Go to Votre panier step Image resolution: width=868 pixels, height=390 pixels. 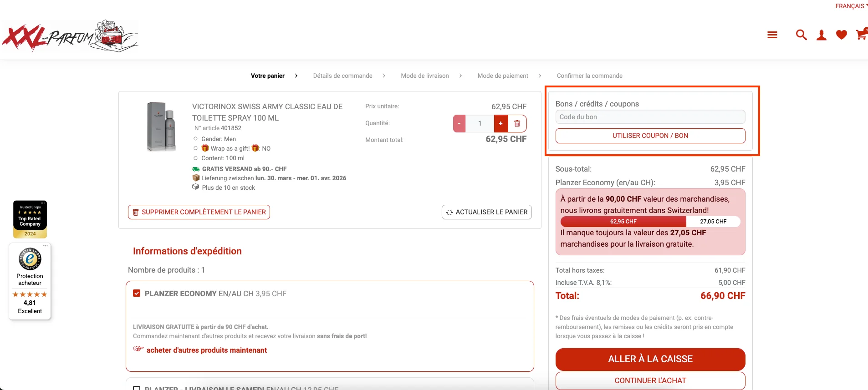[268, 76]
